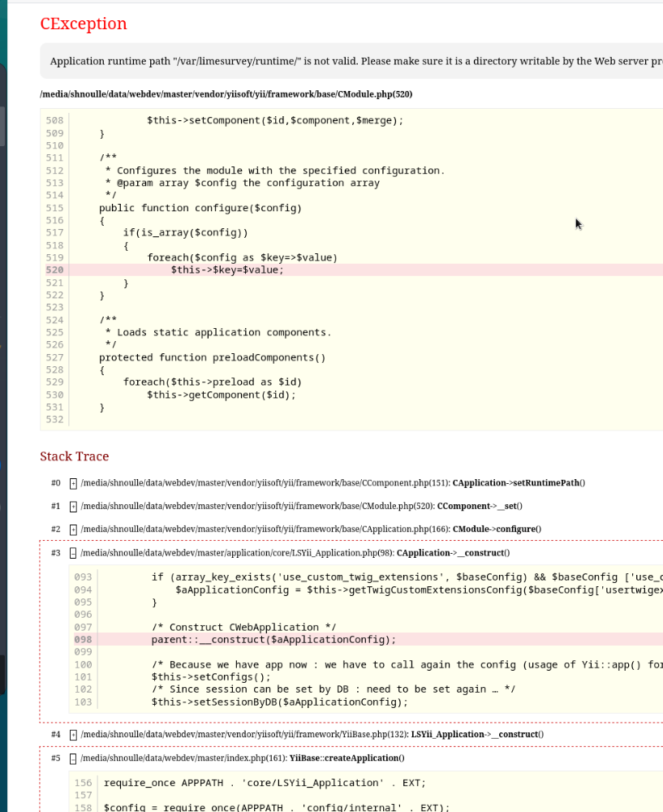663x812 pixels.
Task: Select highlighted line 098 parent::__construct
Action: coord(273,639)
